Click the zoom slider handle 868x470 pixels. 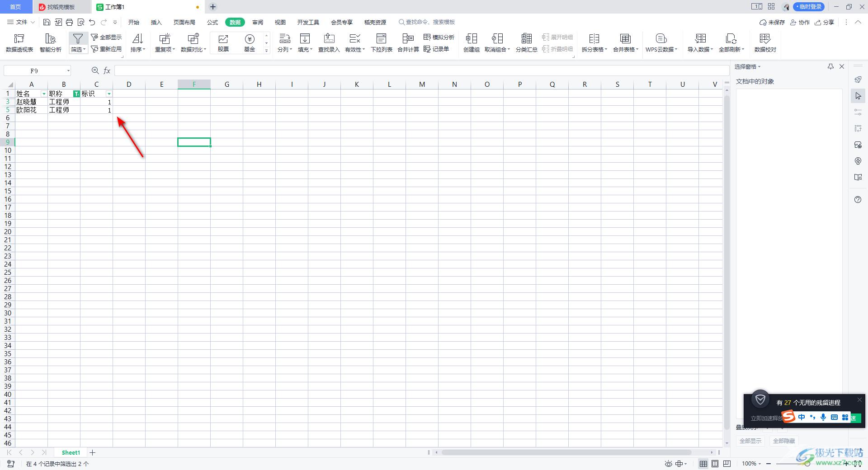click(807, 464)
